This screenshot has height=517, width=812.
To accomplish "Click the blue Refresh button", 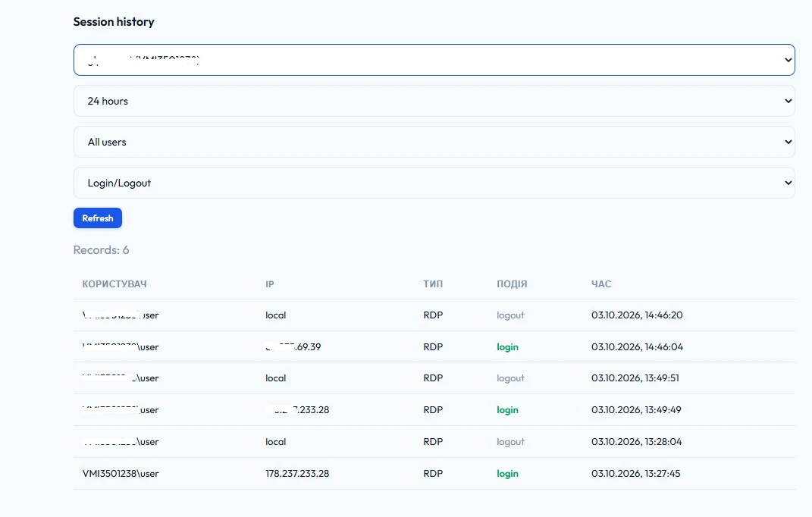I will (98, 218).
